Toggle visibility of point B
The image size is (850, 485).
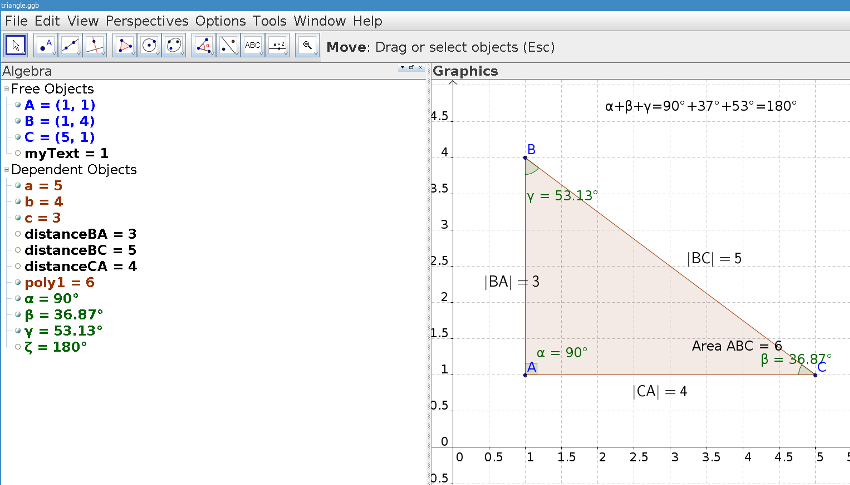tap(18, 121)
